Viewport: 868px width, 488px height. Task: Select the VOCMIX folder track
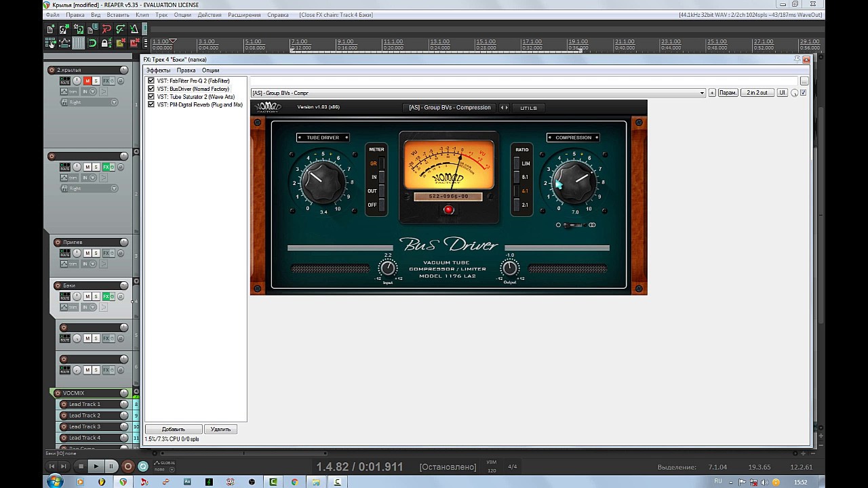[90, 393]
